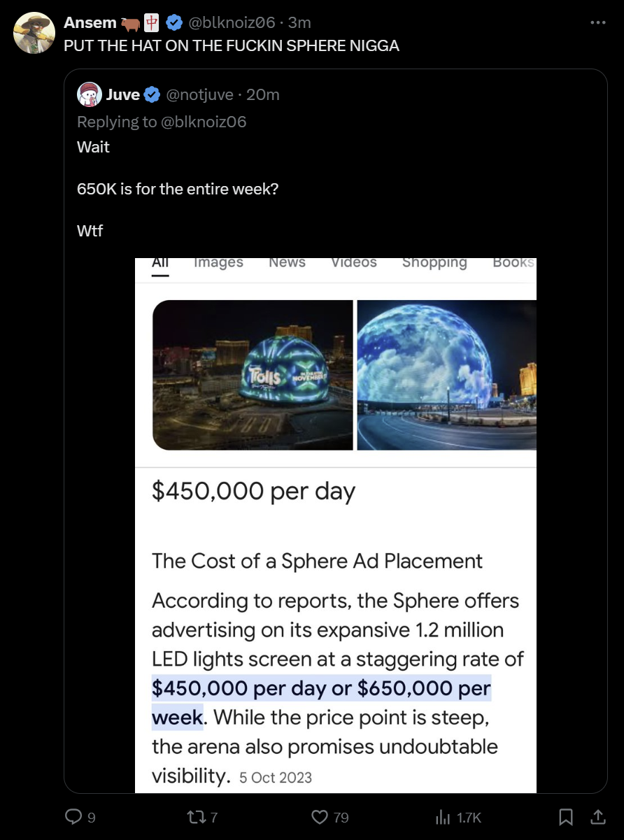Like the post with the heart icon
The image size is (624, 840).
click(x=320, y=816)
